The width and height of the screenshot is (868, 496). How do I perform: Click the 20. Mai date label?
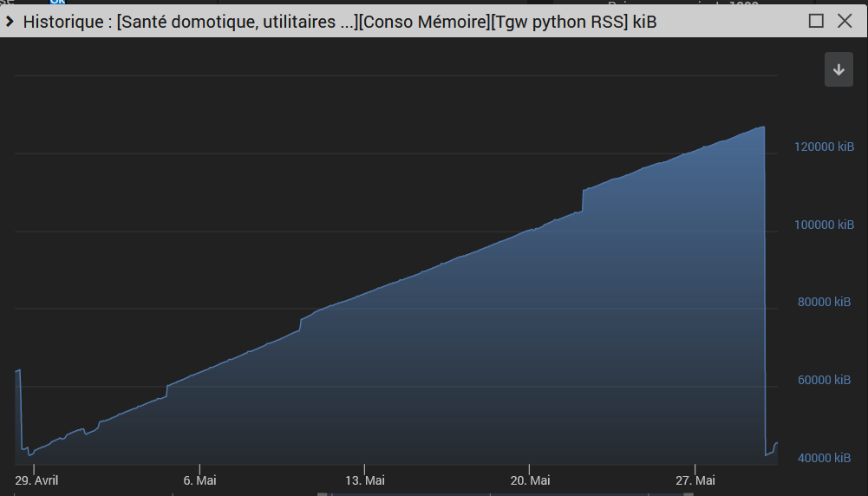(530, 480)
